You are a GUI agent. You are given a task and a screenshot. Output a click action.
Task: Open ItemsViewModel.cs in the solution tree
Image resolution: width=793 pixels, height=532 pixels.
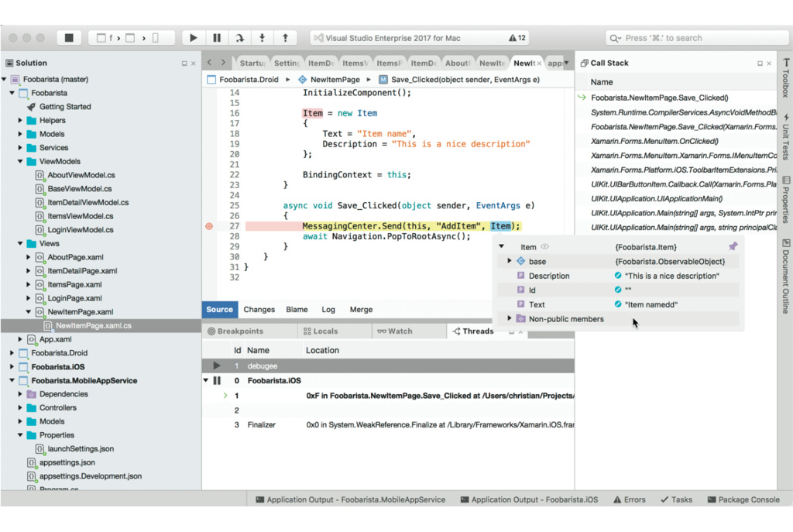[x=81, y=216]
